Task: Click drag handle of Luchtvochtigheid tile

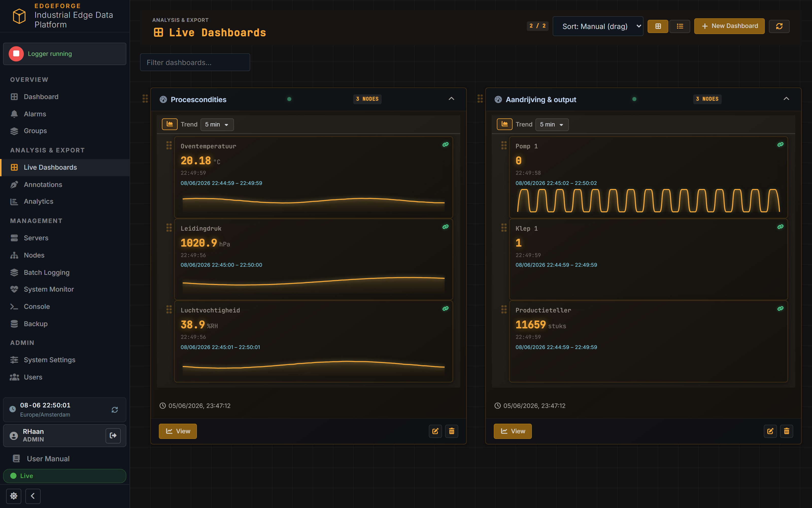Action: tap(169, 309)
